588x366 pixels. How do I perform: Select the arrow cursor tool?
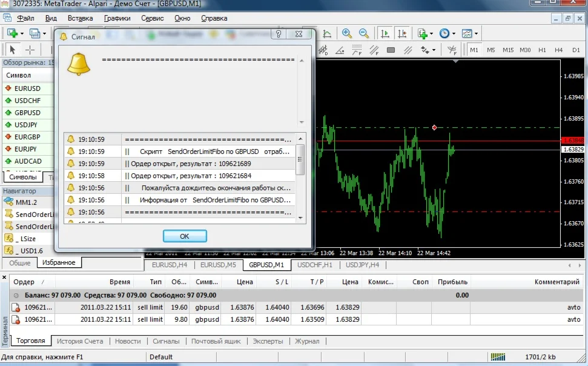pyautogui.click(x=13, y=50)
